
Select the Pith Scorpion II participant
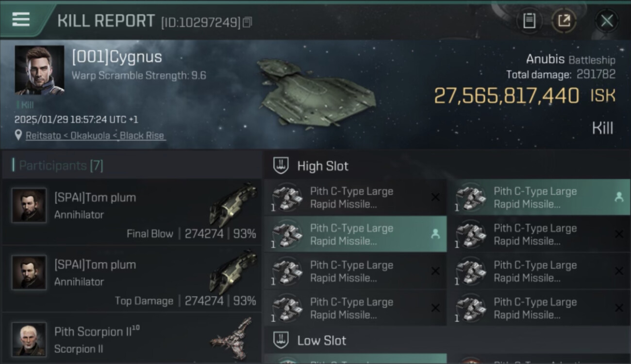(131, 340)
